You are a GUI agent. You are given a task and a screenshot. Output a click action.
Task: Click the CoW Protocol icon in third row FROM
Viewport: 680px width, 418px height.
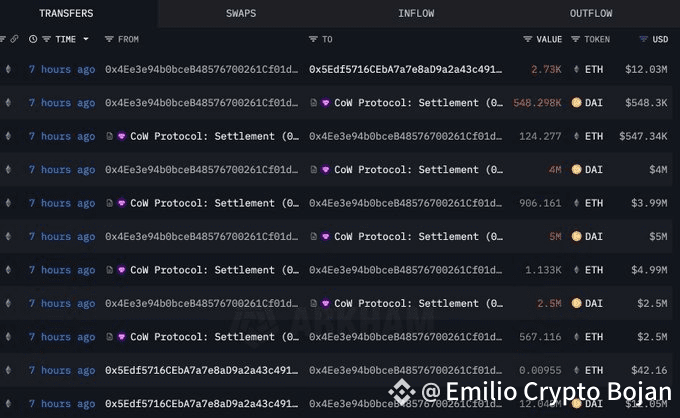[122, 136]
